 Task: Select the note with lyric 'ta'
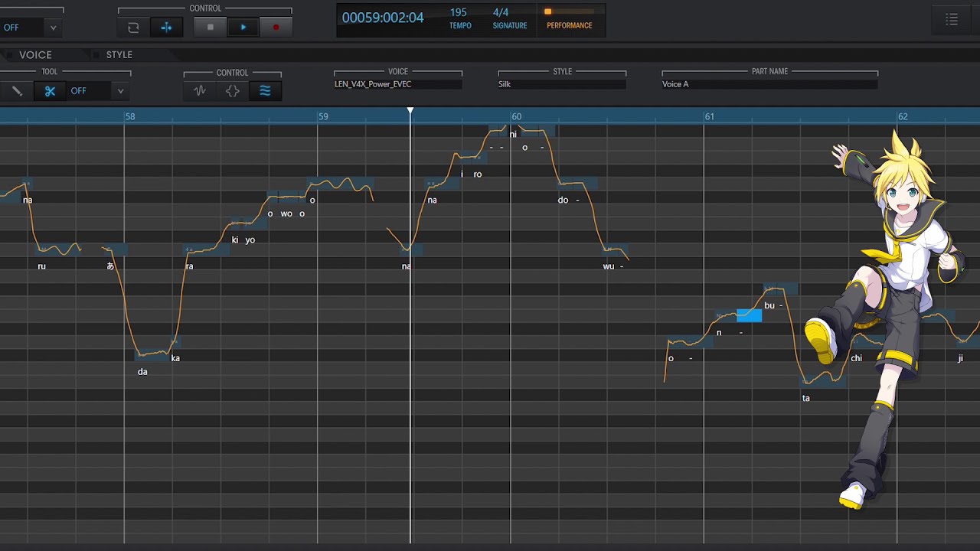824,382
